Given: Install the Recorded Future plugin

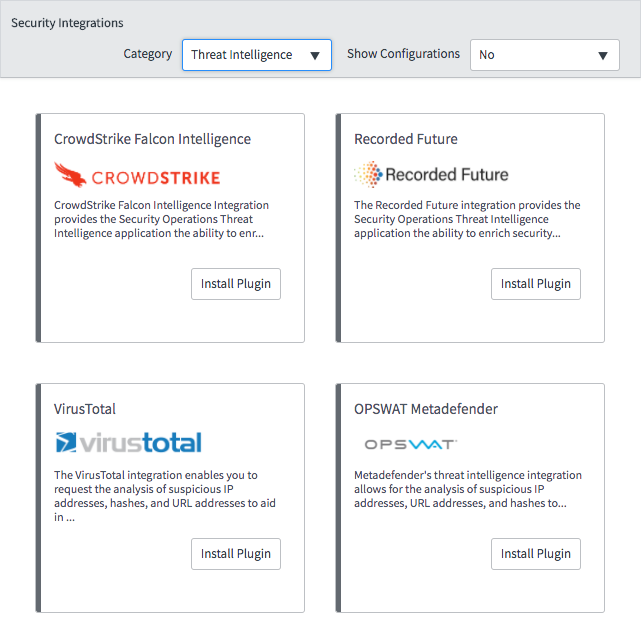Looking at the screenshot, I should [x=536, y=284].
